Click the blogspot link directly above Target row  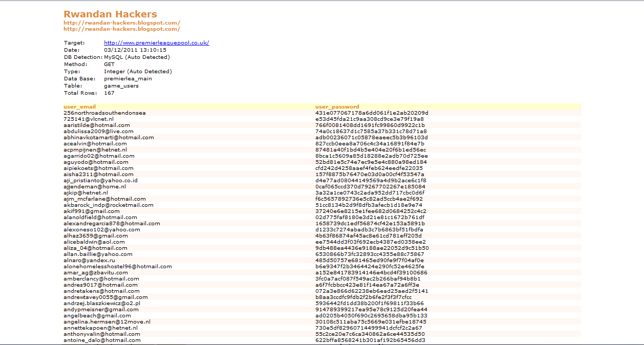122,29
